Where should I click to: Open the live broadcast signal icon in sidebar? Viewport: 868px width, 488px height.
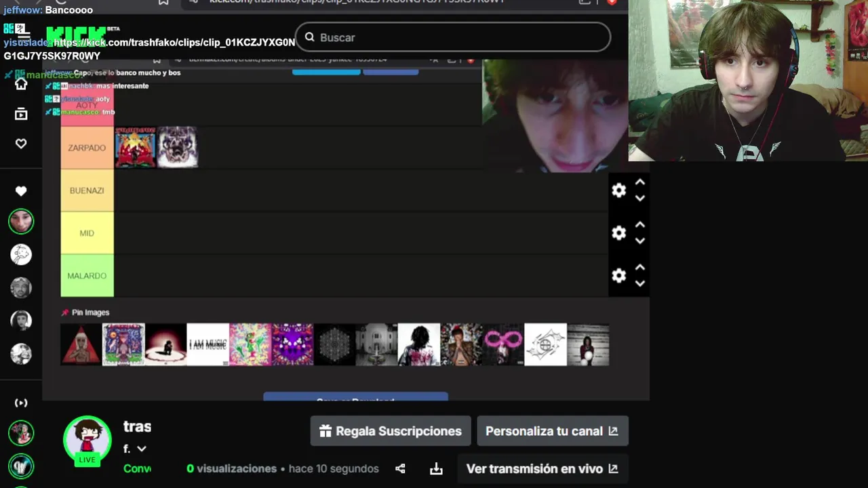(21, 403)
